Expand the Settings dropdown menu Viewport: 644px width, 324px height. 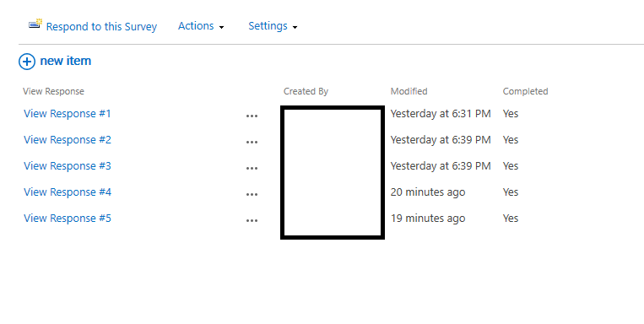point(273,26)
